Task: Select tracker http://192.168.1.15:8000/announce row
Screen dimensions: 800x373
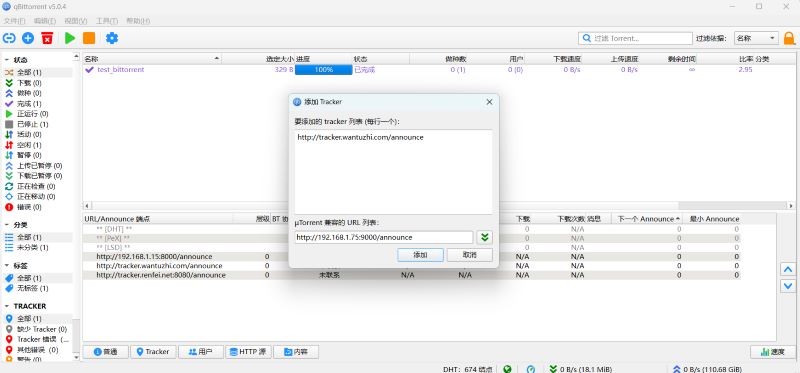Action: coord(412,257)
